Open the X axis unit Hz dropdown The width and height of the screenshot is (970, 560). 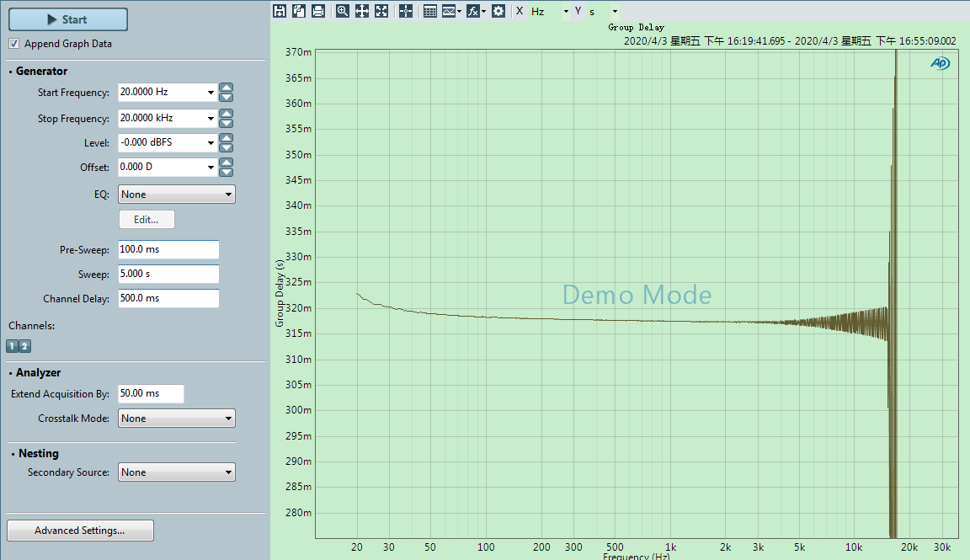pyautogui.click(x=566, y=11)
